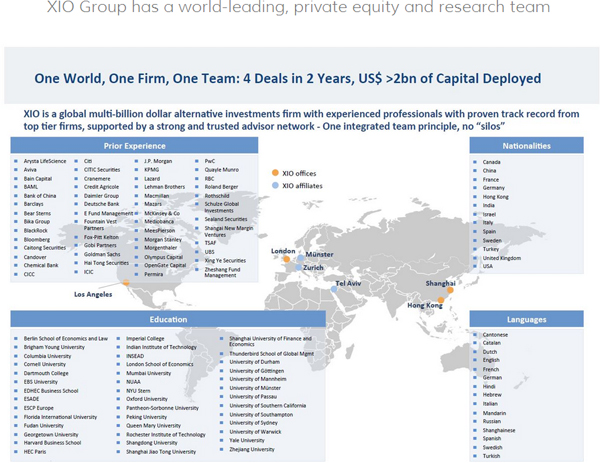Click the Zurich affiliate marker on map

[x=298, y=267]
